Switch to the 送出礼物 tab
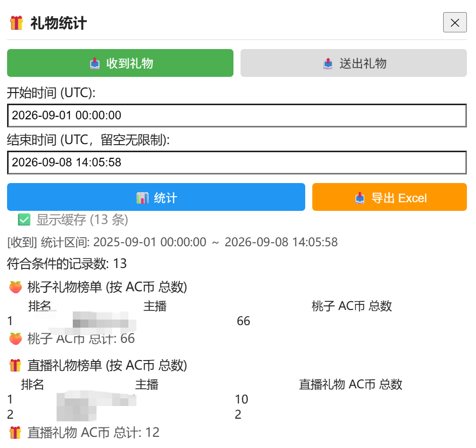Image resolution: width=476 pixels, height=448 pixels. tap(354, 63)
